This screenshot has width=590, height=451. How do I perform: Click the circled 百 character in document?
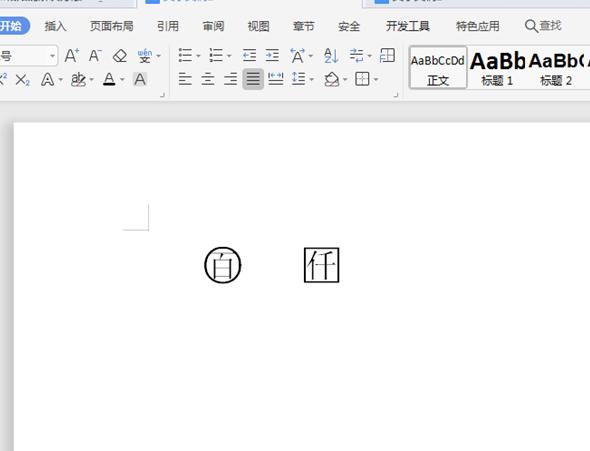click(x=222, y=265)
